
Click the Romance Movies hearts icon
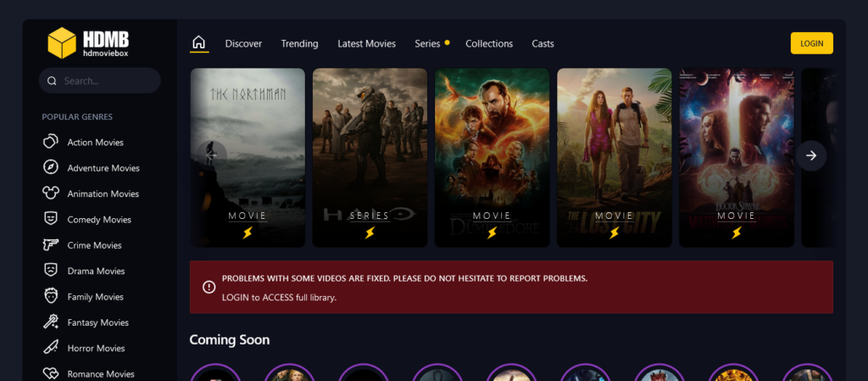tap(50, 373)
